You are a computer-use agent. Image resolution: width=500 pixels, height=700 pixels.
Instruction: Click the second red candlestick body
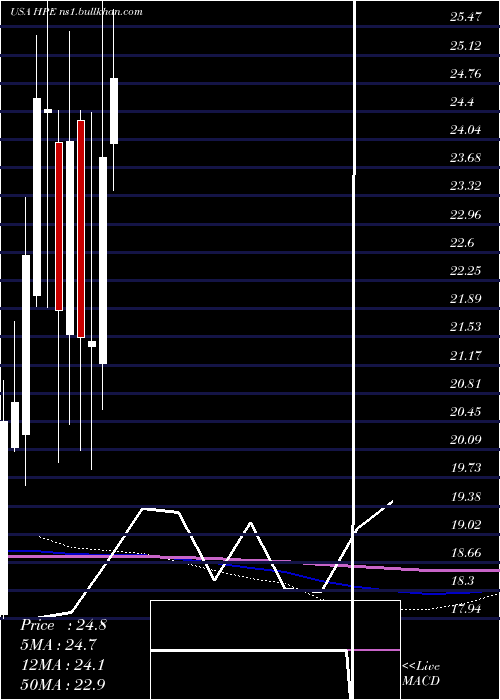[81, 229]
